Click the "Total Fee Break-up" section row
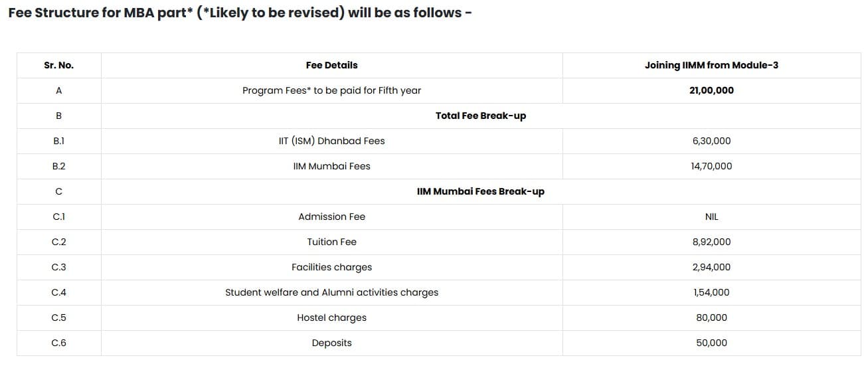868x370 pixels. point(480,116)
